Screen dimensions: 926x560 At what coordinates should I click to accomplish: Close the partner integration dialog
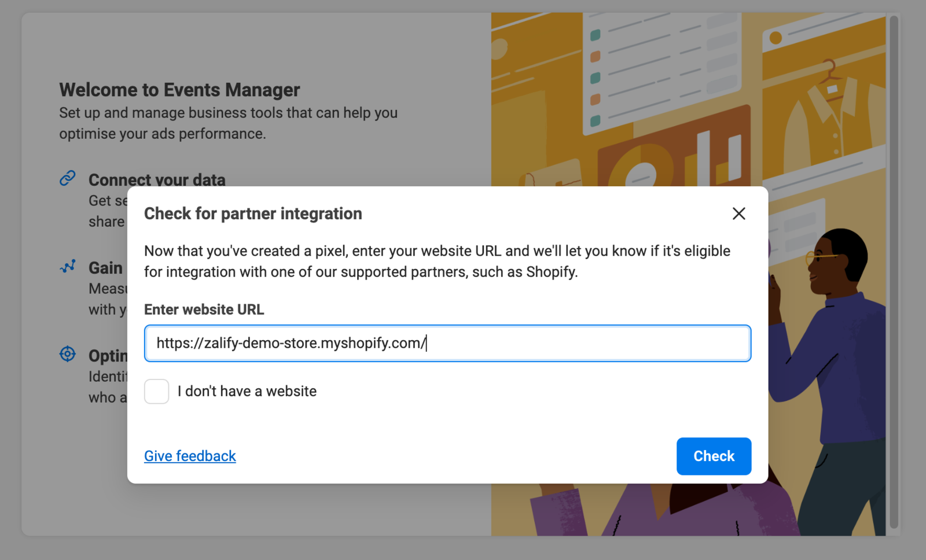pyautogui.click(x=738, y=213)
